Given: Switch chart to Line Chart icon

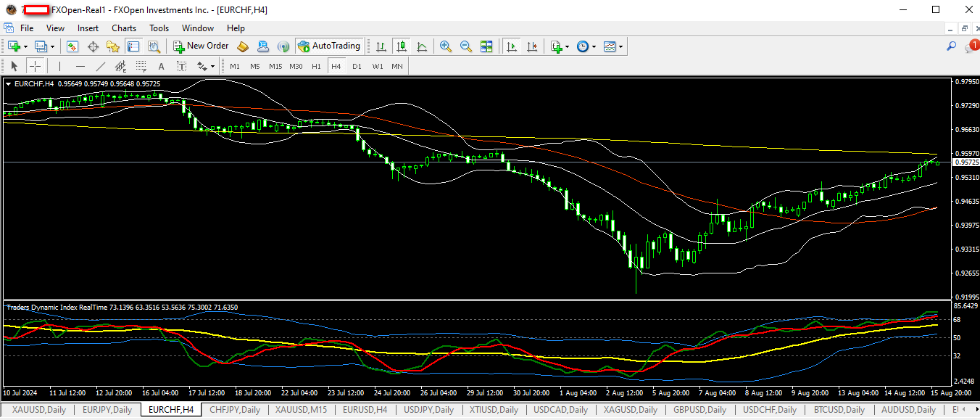Looking at the screenshot, I should click(x=422, y=46).
